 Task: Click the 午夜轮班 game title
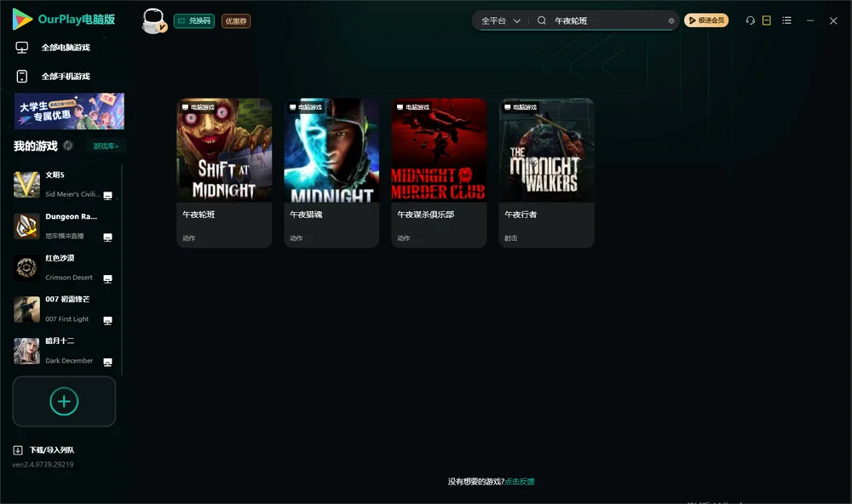(199, 215)
